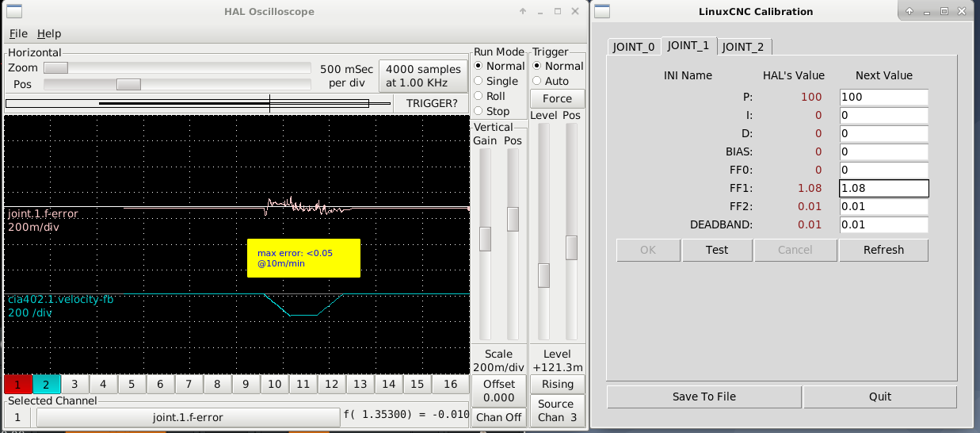The height and width of the screenshot is (433, 980).
Task: Click the DEADBAND next value field
Action: click(x=883, y=224)
